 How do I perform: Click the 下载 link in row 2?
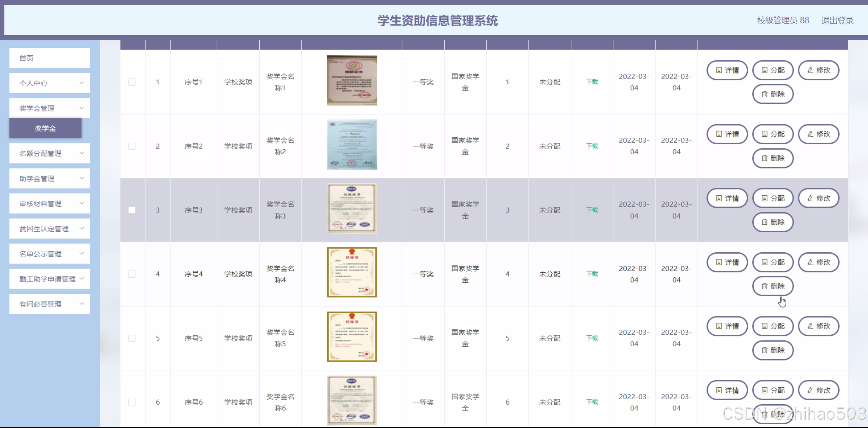[x=592, y=146]
